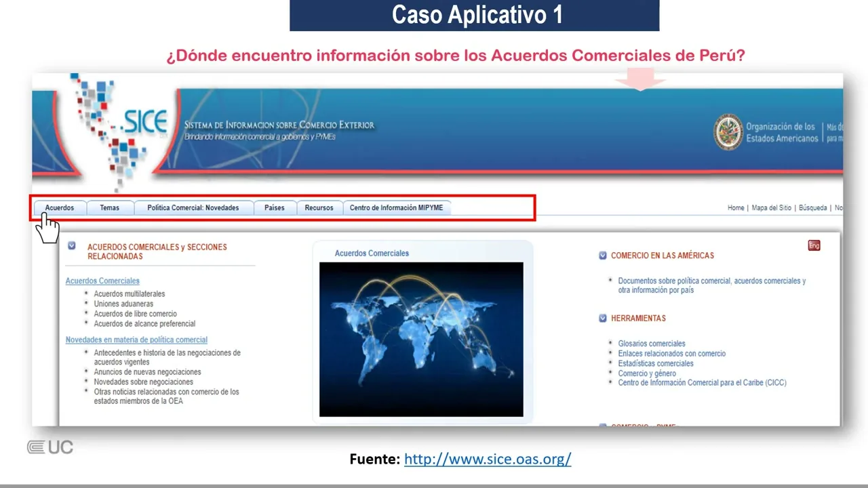
Task: Go to the Países tab
Action: click(275, 207)
